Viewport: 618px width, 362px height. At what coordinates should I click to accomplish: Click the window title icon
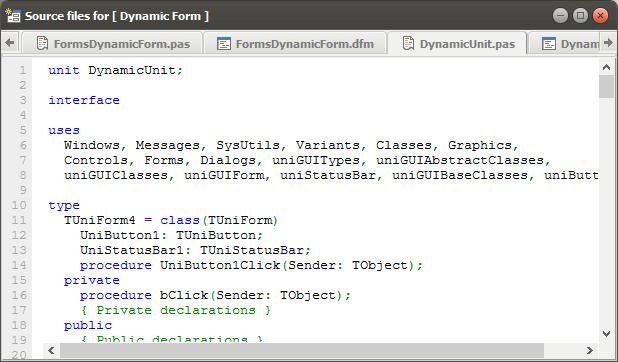pos(13,15)
